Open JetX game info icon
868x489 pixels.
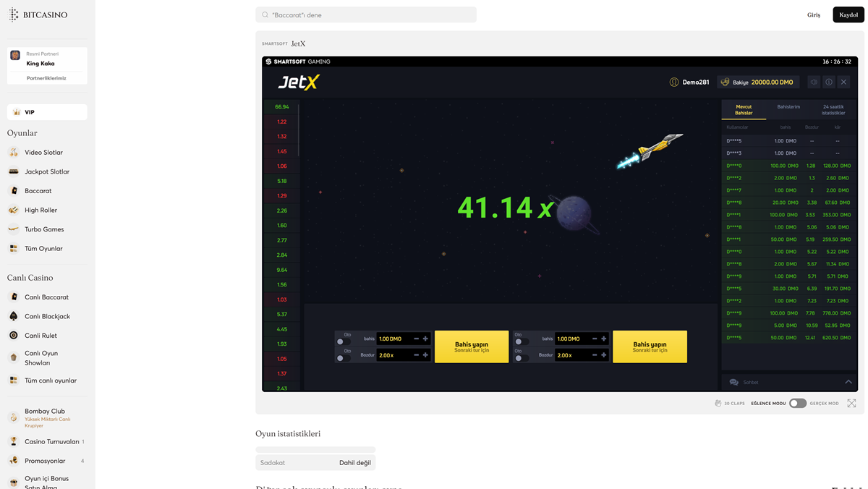coord(829,82)
